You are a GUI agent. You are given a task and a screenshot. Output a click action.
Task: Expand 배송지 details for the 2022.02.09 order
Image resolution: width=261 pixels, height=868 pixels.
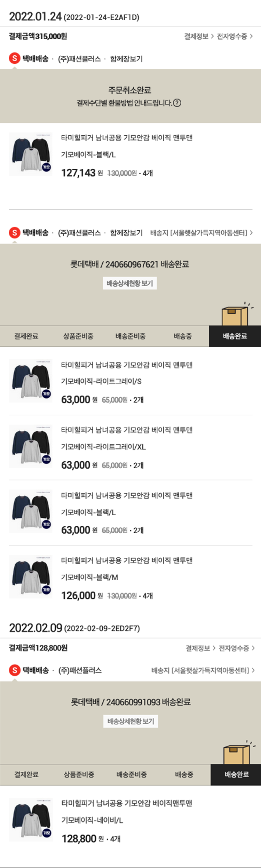click(203, 670)
